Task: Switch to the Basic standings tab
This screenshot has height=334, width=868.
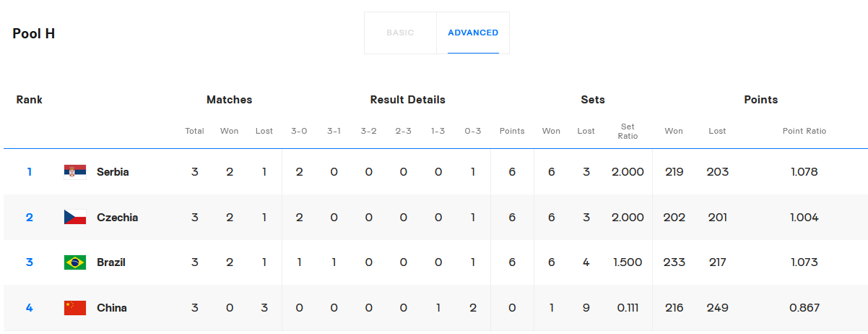Action: 400,33
